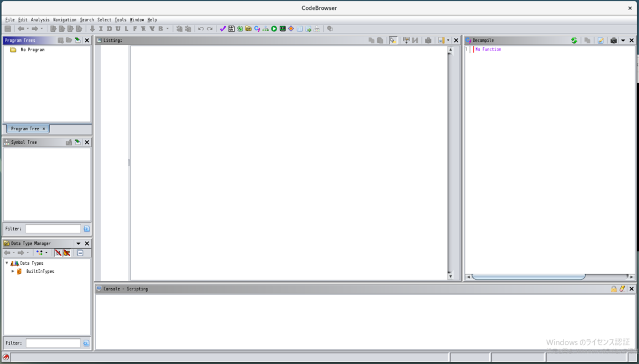Image resolution: width=639 pixels, height=364 pixels.
Task: Click the snapshot camera icon in Listing header
Action: (x=428, y=41)
